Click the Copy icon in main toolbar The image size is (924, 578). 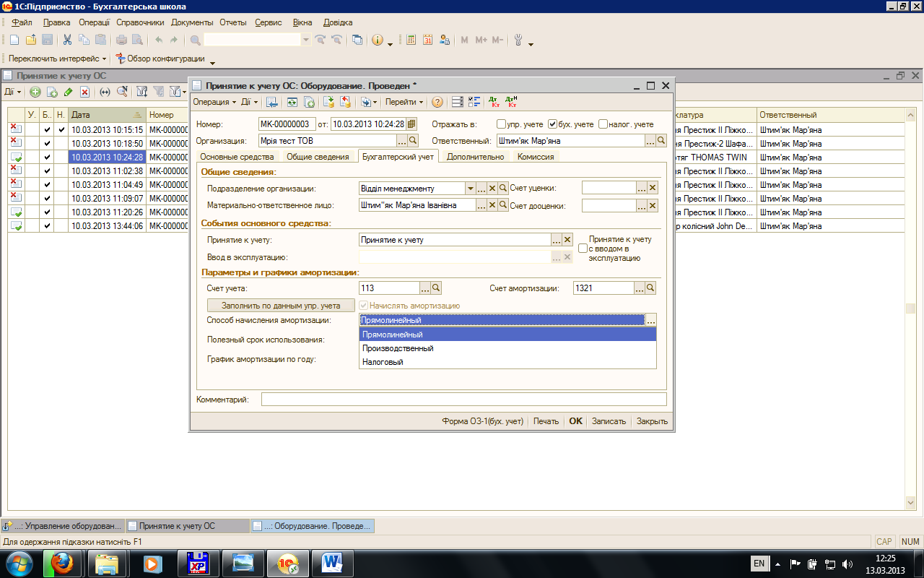pyautogui.click(x=84, y=40)
